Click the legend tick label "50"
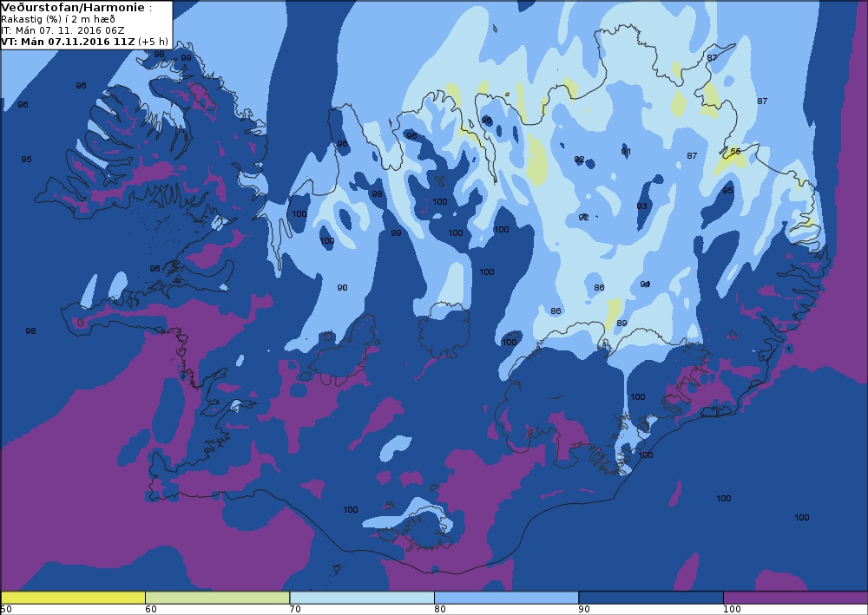 tap(5, 610)
